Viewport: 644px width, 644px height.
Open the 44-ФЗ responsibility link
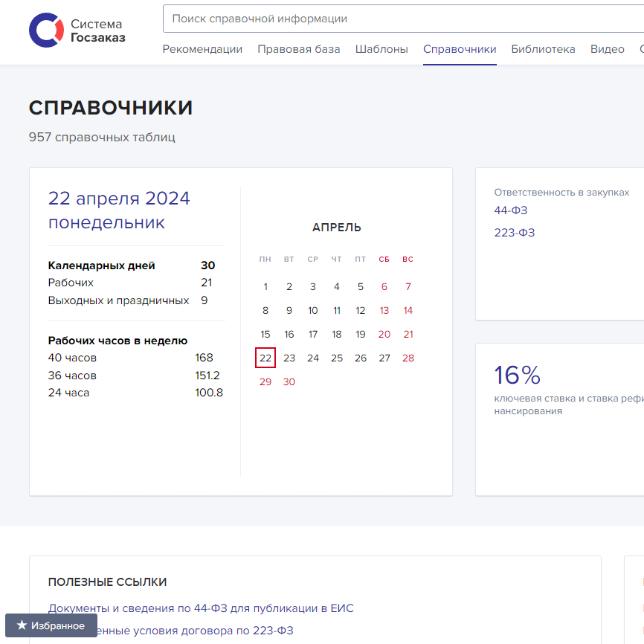point(510,210)
